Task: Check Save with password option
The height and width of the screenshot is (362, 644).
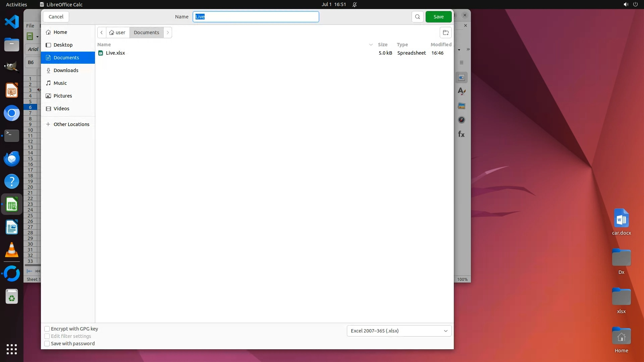Action: pos(47,344)
